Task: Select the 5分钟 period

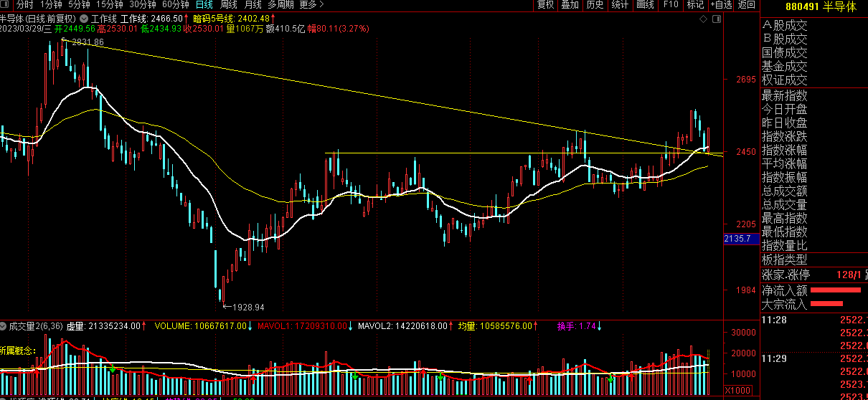Action: coord(79,4)
